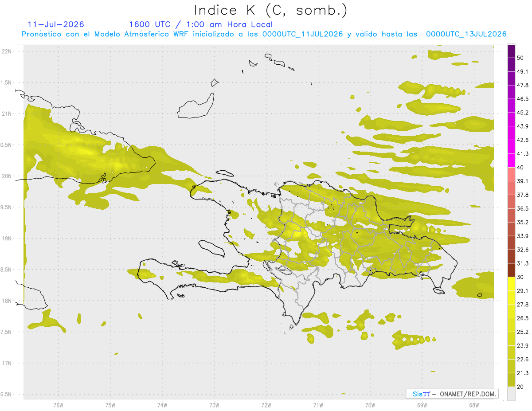The image size is (532, 411).
Task: Pick the grey colorbar segment below 20
Action: [511, 393]
